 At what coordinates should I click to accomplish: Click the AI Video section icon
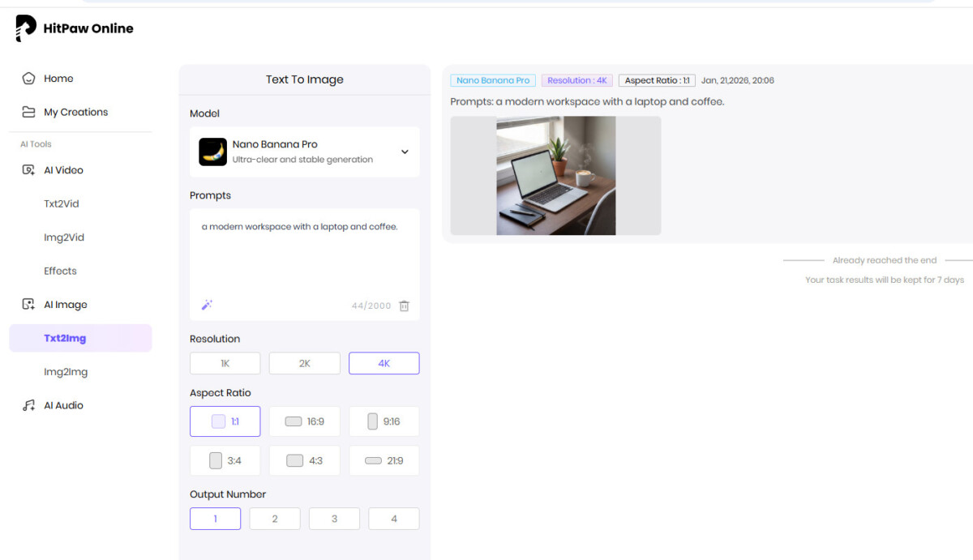coord(29,170)
